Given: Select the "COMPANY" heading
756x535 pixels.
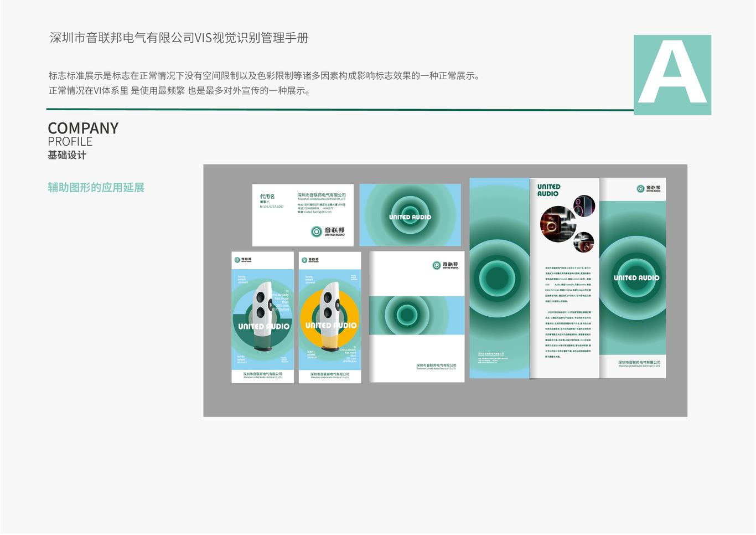Looking at the screenshot, I should [83, 128].
